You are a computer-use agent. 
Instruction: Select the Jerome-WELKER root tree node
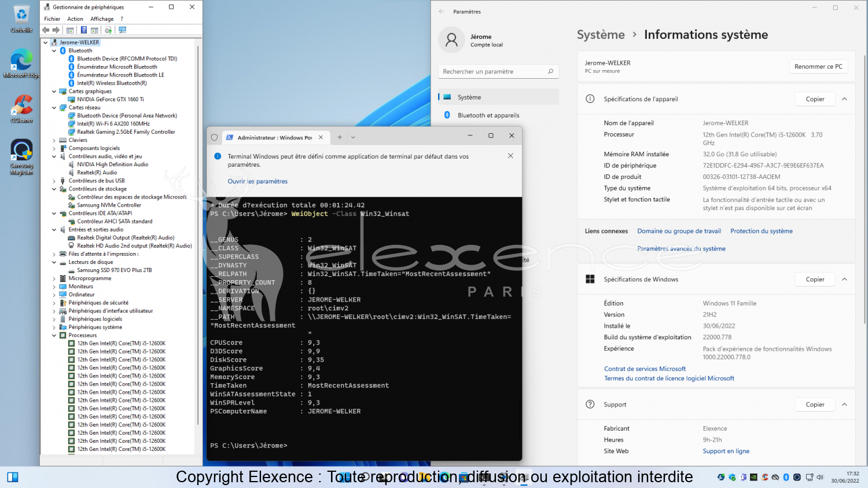pos(79,42)
